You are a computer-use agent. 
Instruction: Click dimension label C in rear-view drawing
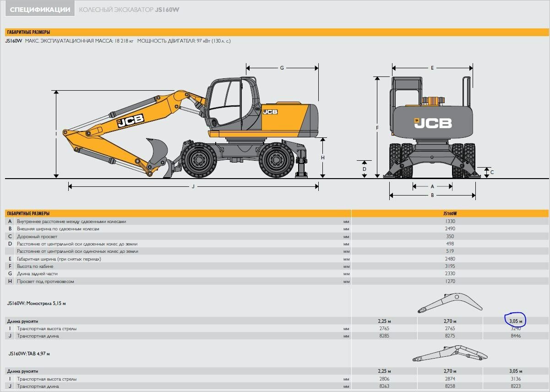[x=492, y=173]
